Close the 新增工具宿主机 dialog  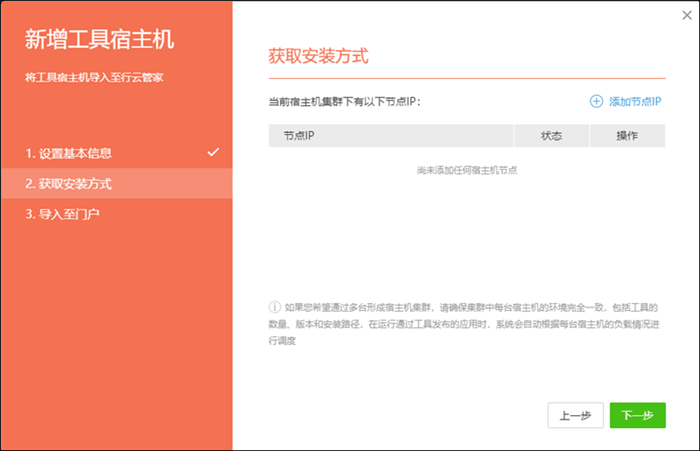coord(684,14)
